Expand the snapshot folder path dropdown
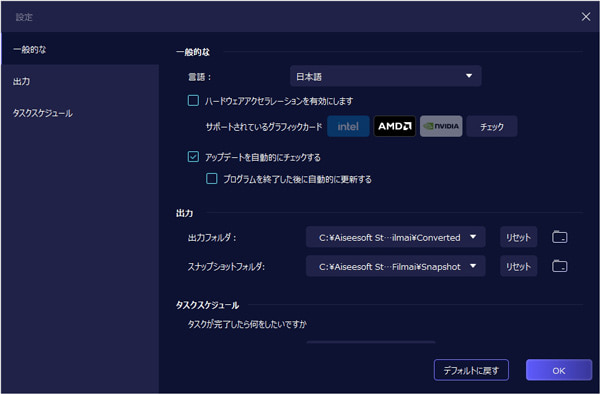The image size is (600, 394). [x=396, y=266]
